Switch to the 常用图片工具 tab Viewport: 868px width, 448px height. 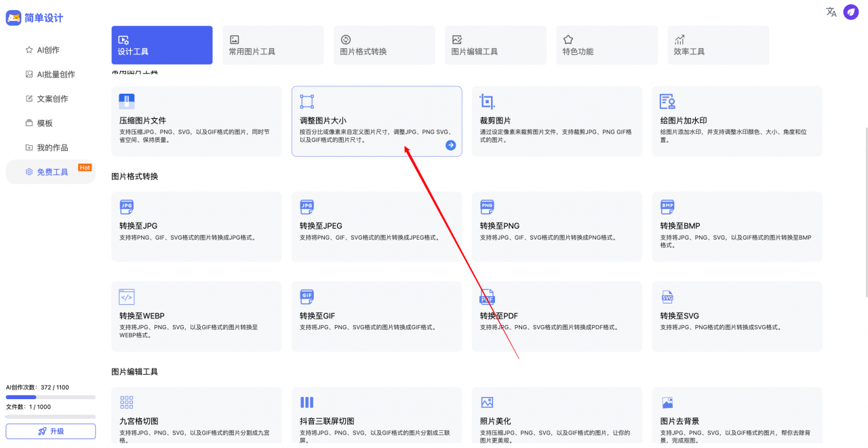273,45
